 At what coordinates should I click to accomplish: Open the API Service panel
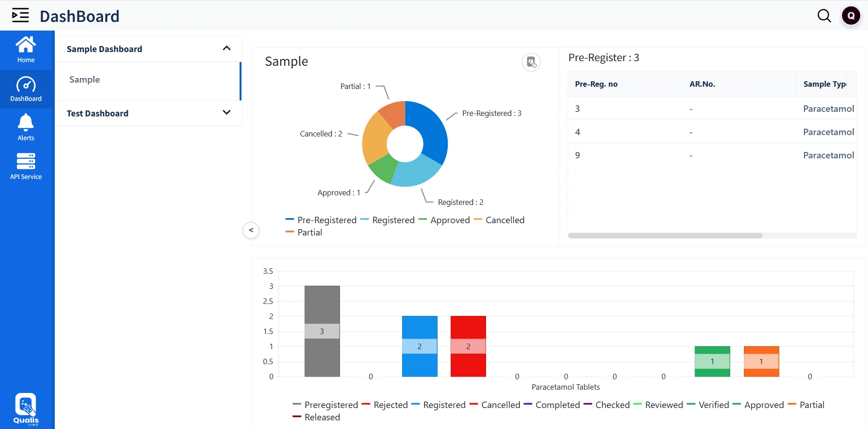pyautogui.click(x=26, y=165)
